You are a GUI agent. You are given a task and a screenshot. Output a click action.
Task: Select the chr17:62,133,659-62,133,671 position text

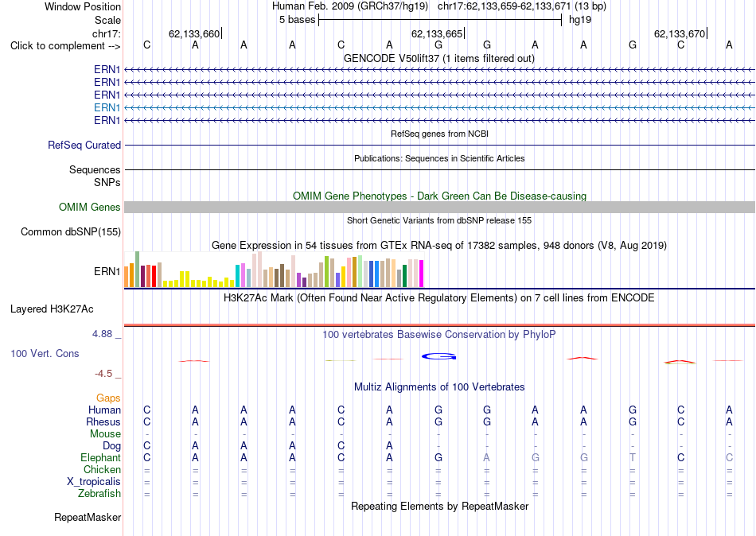[x=504, y=6]
